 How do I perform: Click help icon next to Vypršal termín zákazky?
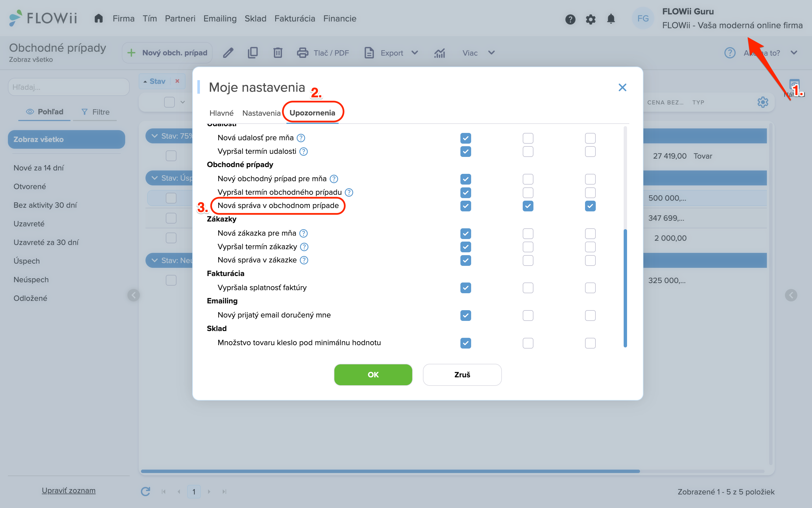pos(304,247)
